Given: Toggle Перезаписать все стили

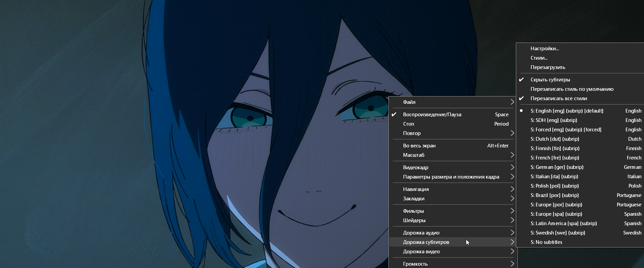Looking at the screenshot, I should point(580,98).
